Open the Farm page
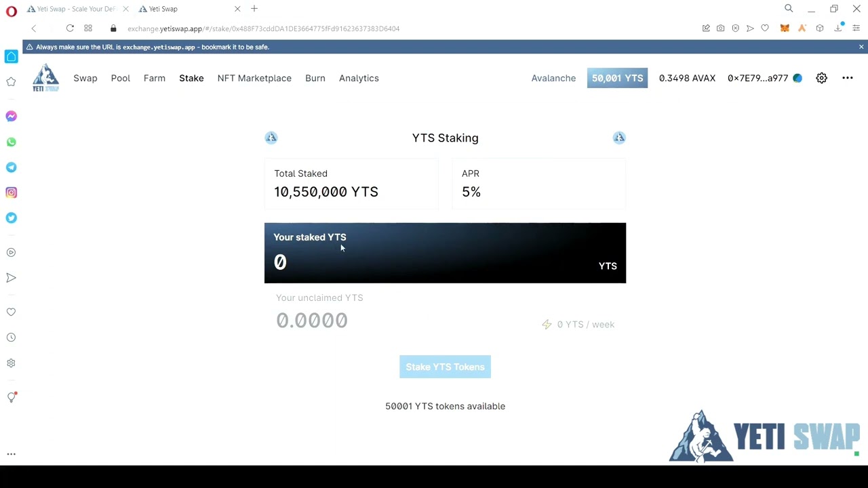This screenshot has height=488, width=868. coord(155,78)
